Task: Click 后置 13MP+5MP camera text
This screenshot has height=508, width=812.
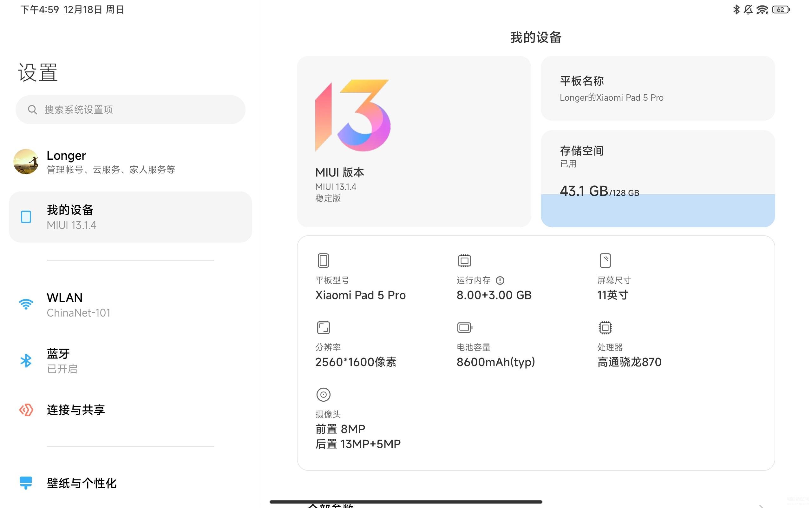Action: coord(358,444)
